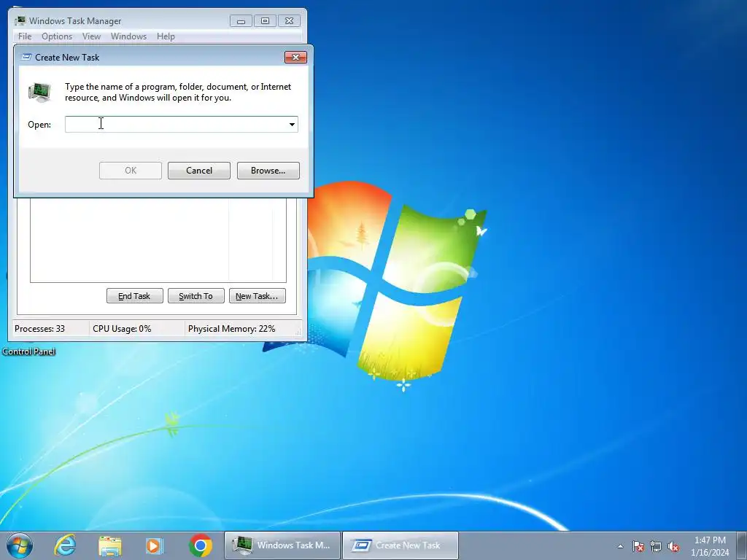
Task: Click the Browse... button
Action: (x=268, y=171)
